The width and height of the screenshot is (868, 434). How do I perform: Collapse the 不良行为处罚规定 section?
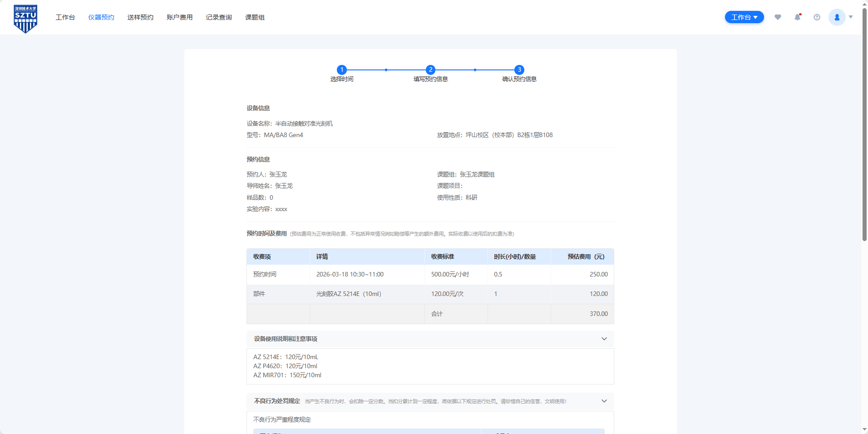[604, 401]
